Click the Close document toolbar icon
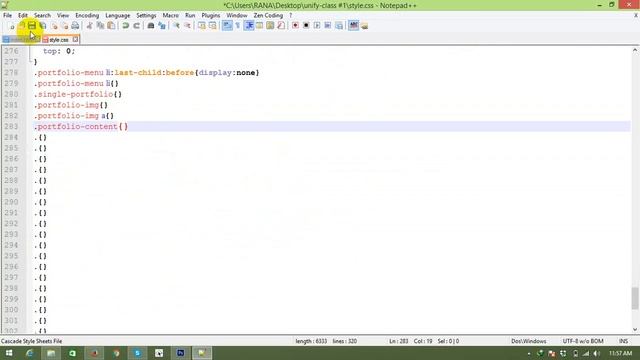The height and width of the screenshot is (360, 640). (x=54, y=26)
